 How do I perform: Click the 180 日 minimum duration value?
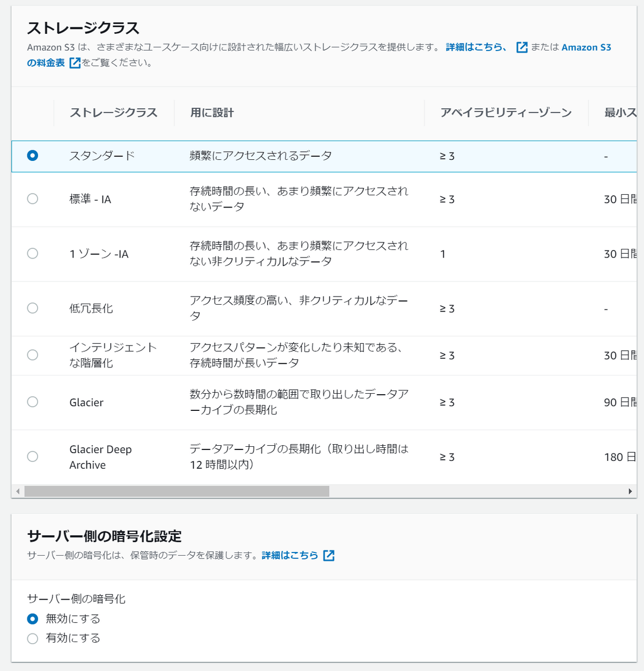620,457
